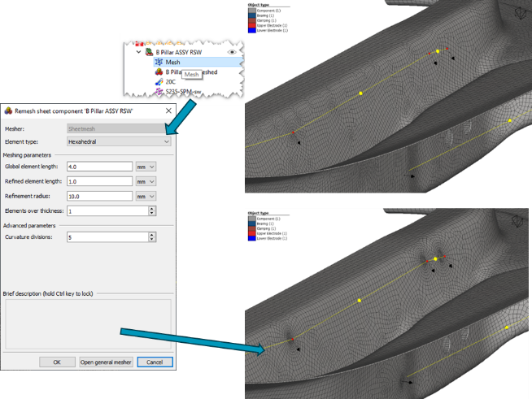Click the 20C temperature icon
This screenshot has width=532, height=399.
pyautogui.click(x=158, y=81)
